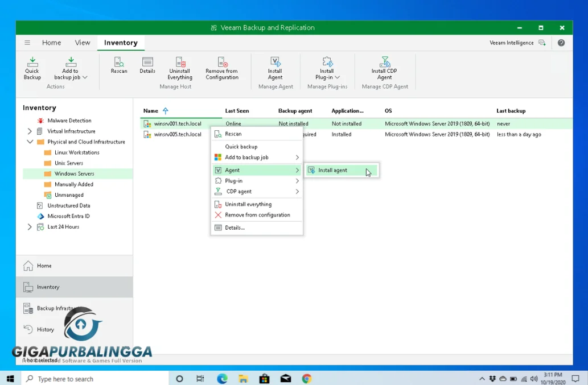Click Install Agent in the ribbon

[x=275, y=68]
